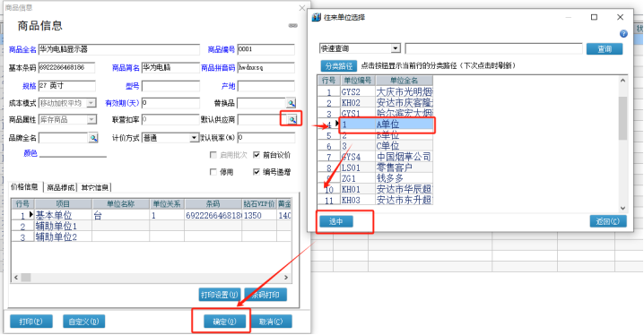Viewport: 644px width, 335px height.
Task: Open the 成本模式 dropdown
Action: click(x=91, y=103)
